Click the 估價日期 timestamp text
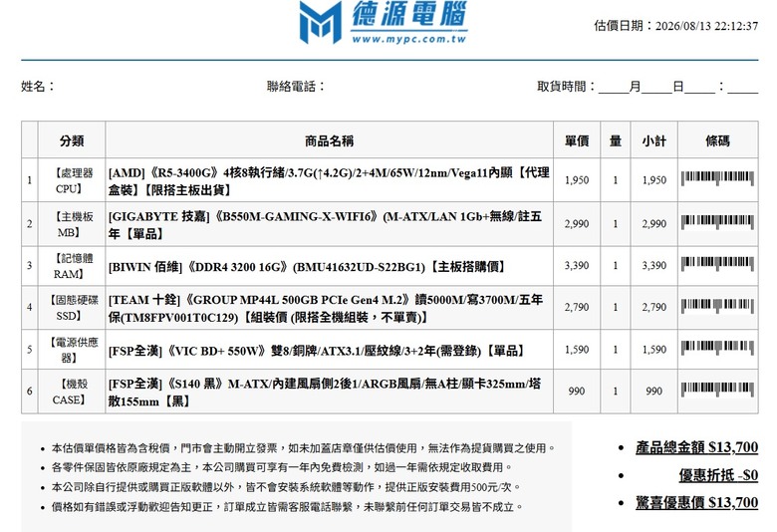 click(x=676, y=26)
